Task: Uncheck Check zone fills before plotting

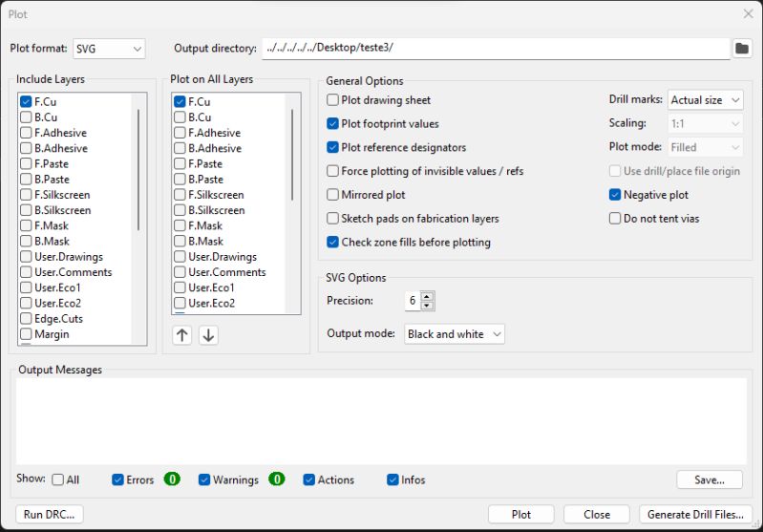Action: [333, 242]
